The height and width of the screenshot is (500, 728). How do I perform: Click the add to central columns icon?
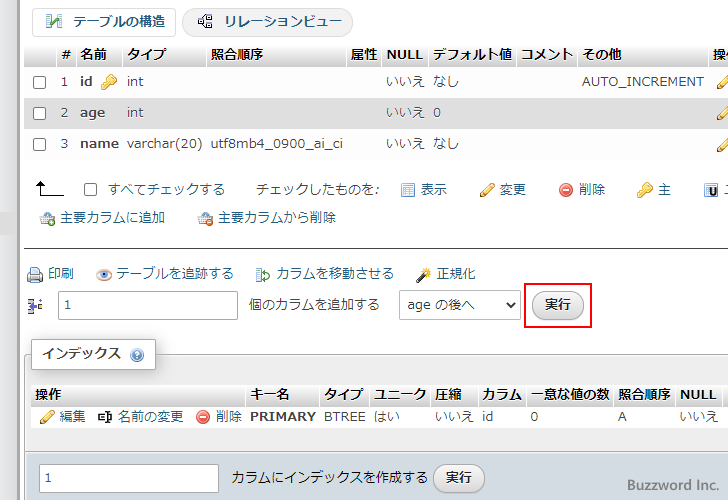coord(47,218)
